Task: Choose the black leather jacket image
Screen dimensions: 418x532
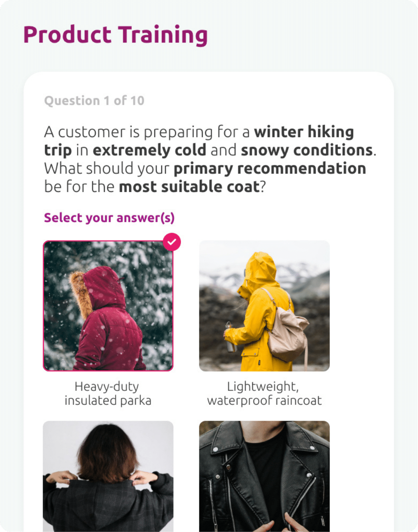Action: (x=264, y=476)
